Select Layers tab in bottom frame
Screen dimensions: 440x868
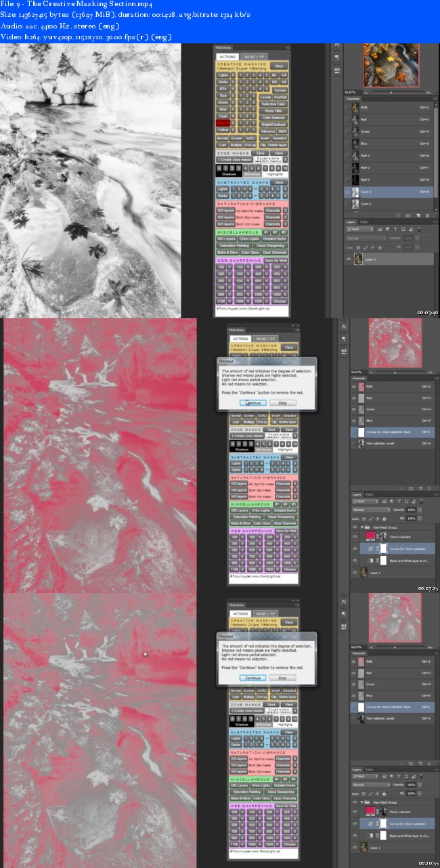[x=357, y=769]
